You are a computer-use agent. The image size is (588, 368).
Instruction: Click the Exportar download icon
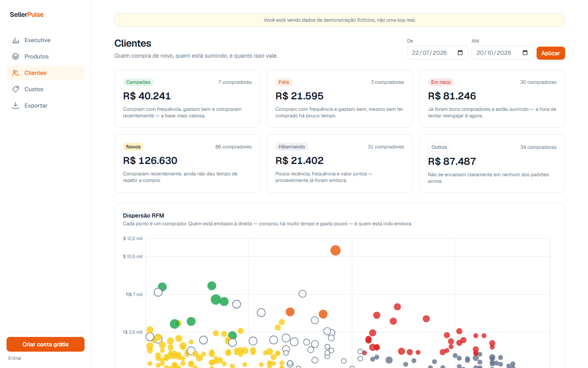tap(16, 105)
